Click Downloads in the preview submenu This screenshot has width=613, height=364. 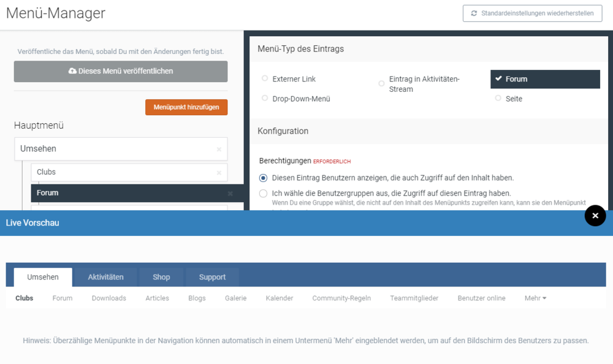[x=109, y=298]
